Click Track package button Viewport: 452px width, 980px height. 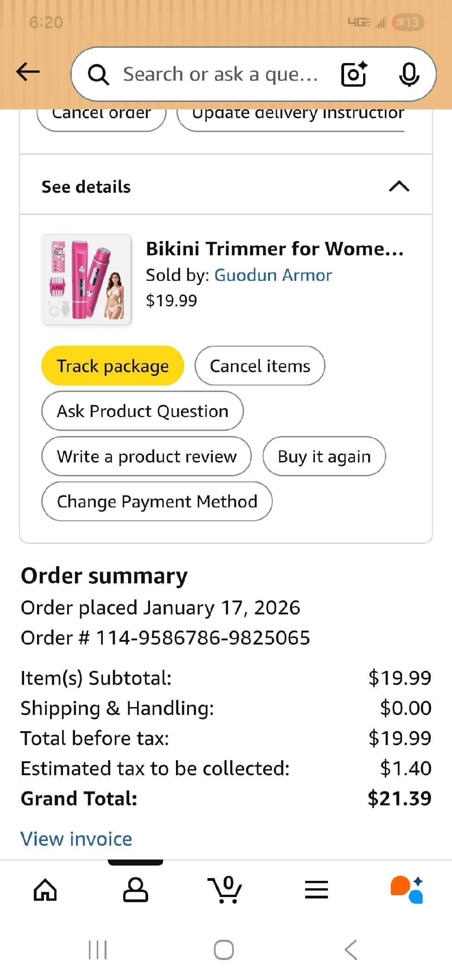tap(113, 366)
